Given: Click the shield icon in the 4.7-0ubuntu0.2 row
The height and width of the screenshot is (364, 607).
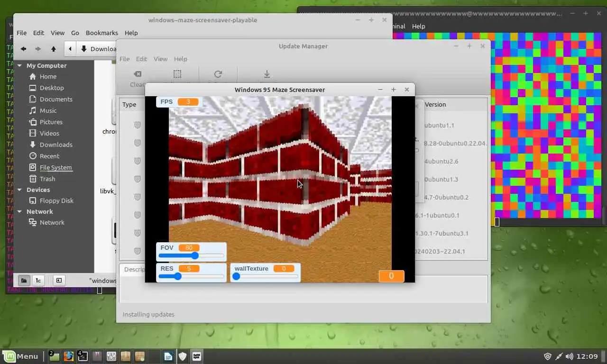Looking at the screenshot, I should click(137, 197).
